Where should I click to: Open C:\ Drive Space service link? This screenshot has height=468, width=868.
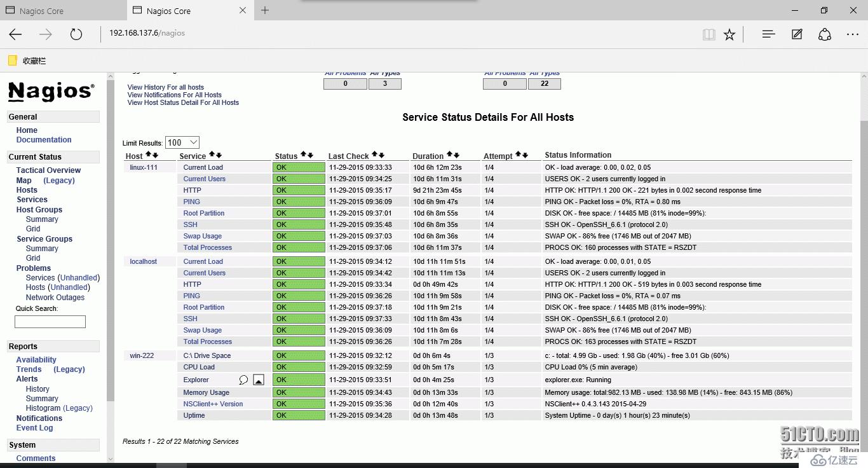pyautogui.click(x=207, y=355)
